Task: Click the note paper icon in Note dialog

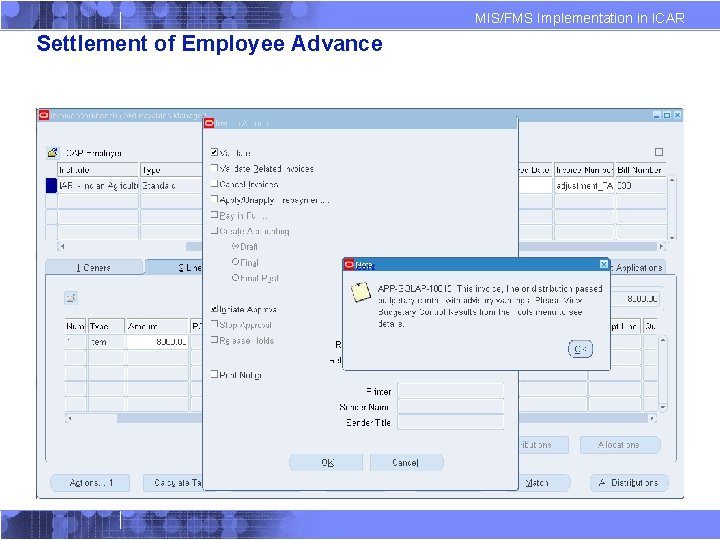Action: (x=361, y=292)
